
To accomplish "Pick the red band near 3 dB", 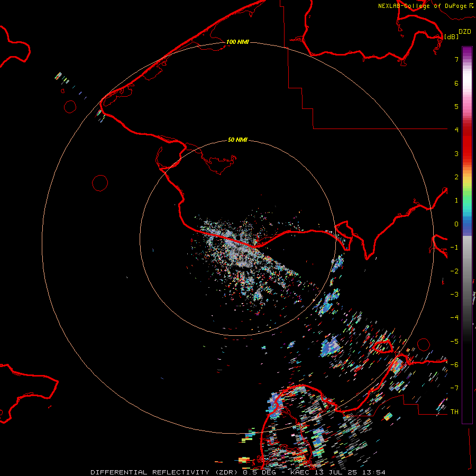I will coord(467,149).
